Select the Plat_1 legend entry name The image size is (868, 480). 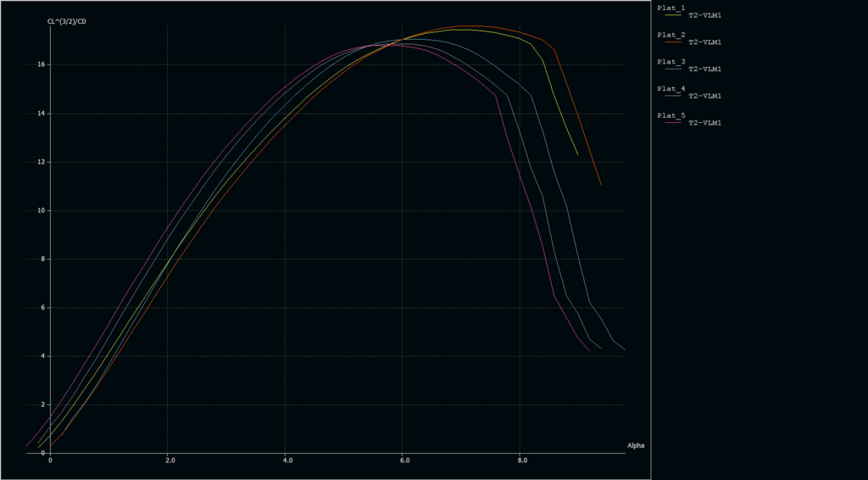671,8
